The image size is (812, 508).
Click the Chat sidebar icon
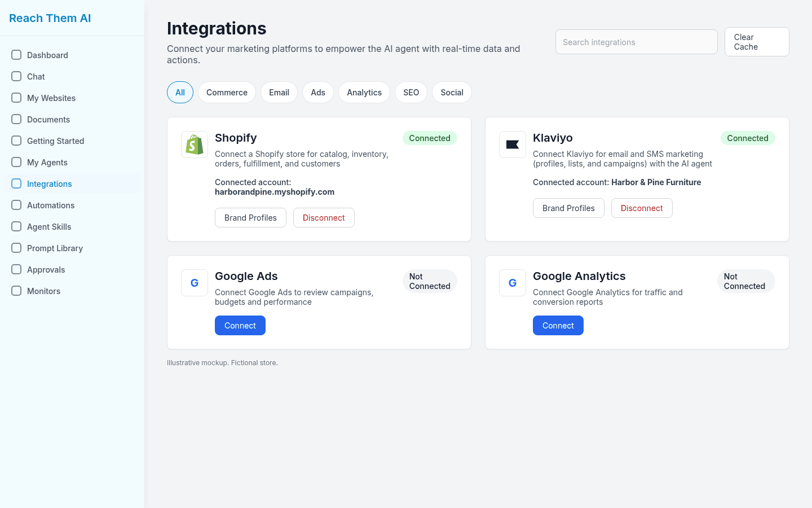(x=16, y=76)
